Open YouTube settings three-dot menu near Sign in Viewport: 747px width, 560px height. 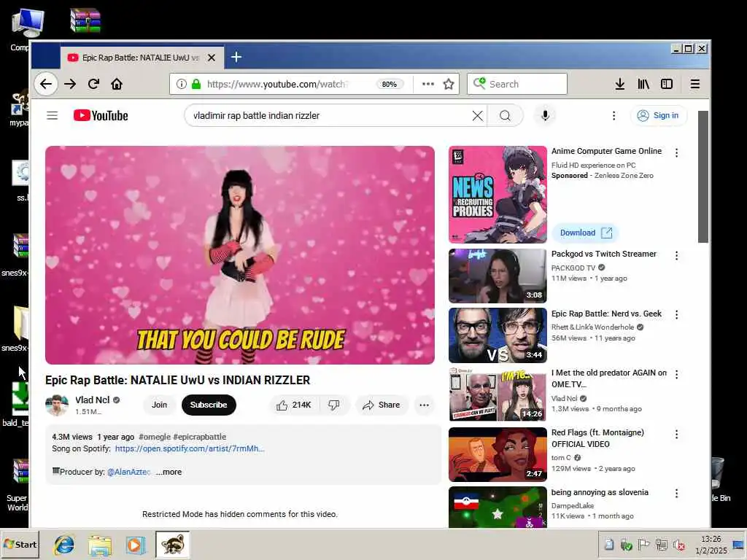coord(614,116)
